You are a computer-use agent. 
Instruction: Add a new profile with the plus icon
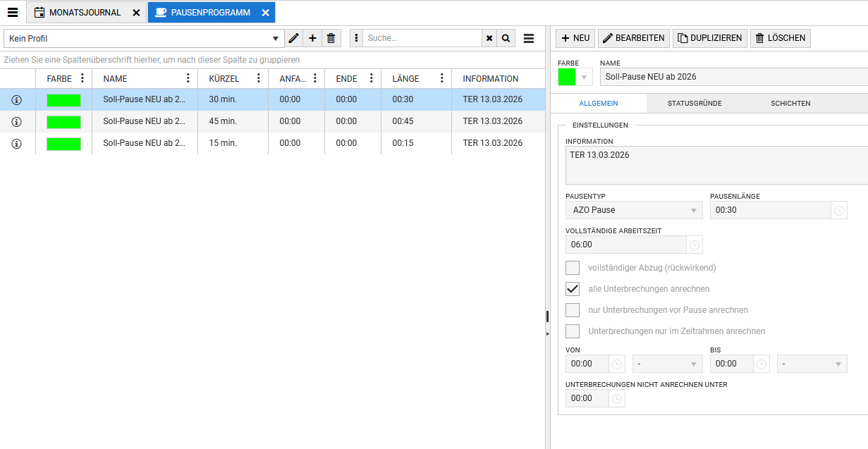click(313, 38)
